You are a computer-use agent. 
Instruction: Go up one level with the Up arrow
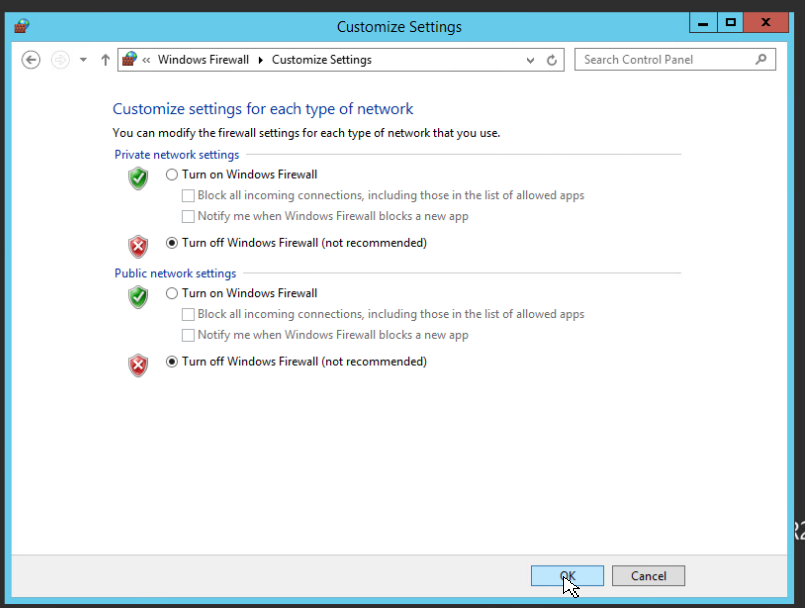[x=105, y=60]
